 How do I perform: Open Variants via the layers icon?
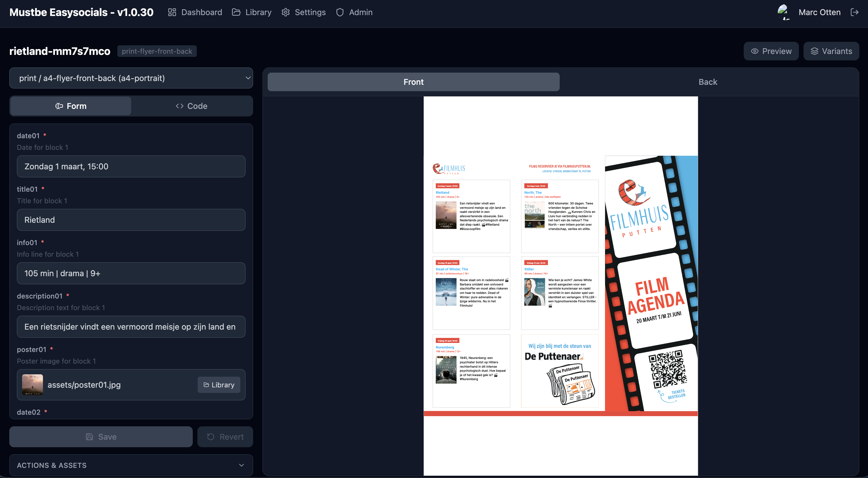tap(831, 51)
